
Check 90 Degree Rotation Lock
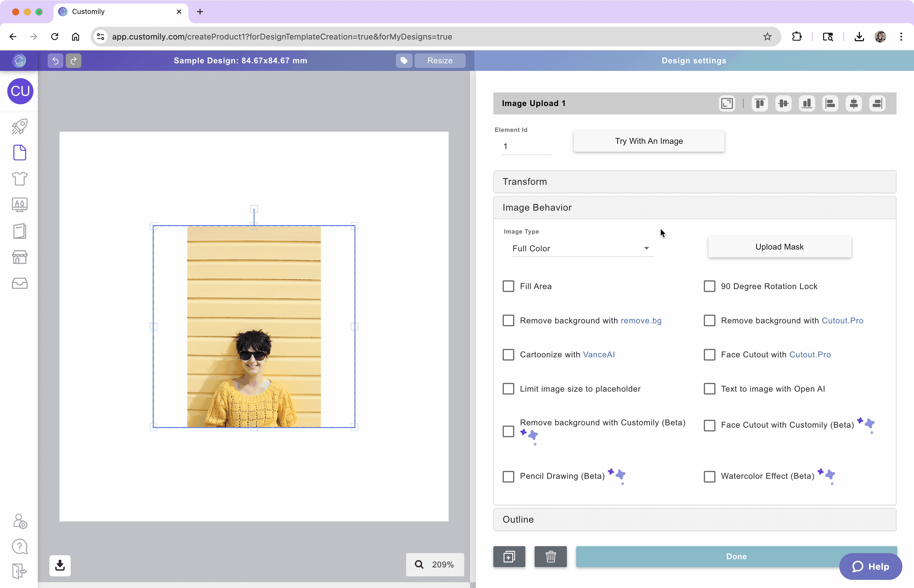click(709, 286)
